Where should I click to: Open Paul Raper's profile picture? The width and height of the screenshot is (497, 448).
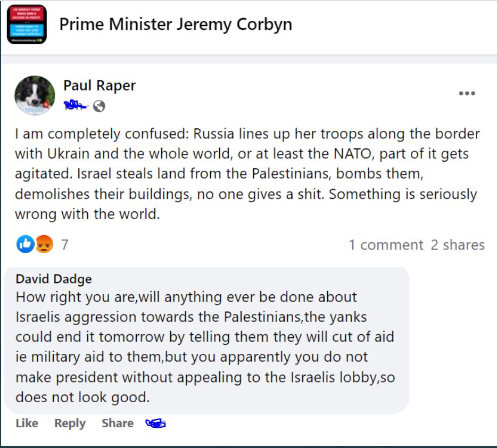click(x=35, y=96)
